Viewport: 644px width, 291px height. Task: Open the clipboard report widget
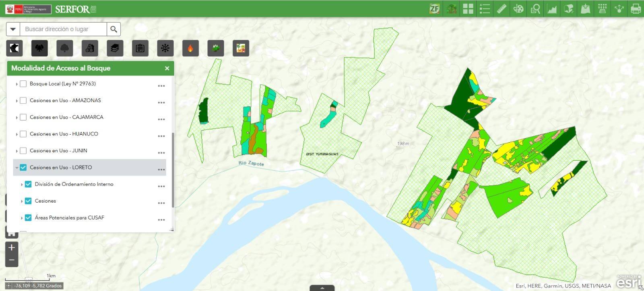point(140,48)
